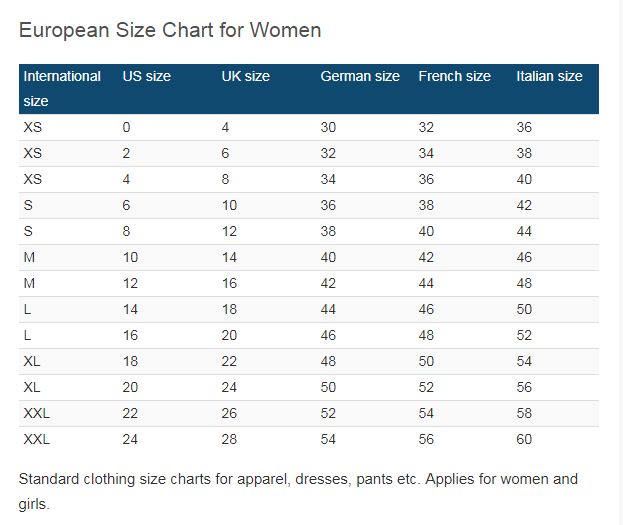Click the Italian size column header
This screenshot has width=623, height=525.
pos(549,76)
